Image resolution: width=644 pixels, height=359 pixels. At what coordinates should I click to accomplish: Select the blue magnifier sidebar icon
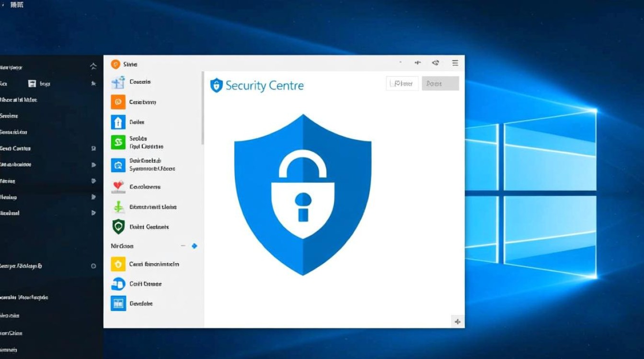coord(118,165)
